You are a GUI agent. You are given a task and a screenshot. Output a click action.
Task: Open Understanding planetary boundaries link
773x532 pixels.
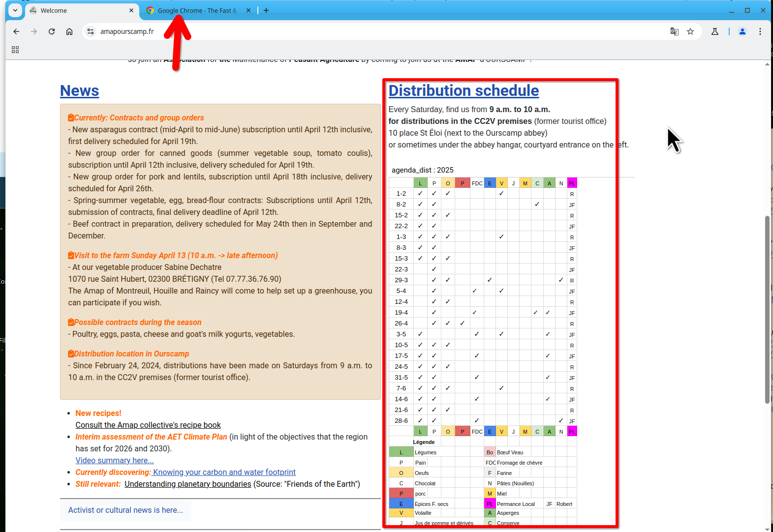pyautogui.click(x=188, y=484)
